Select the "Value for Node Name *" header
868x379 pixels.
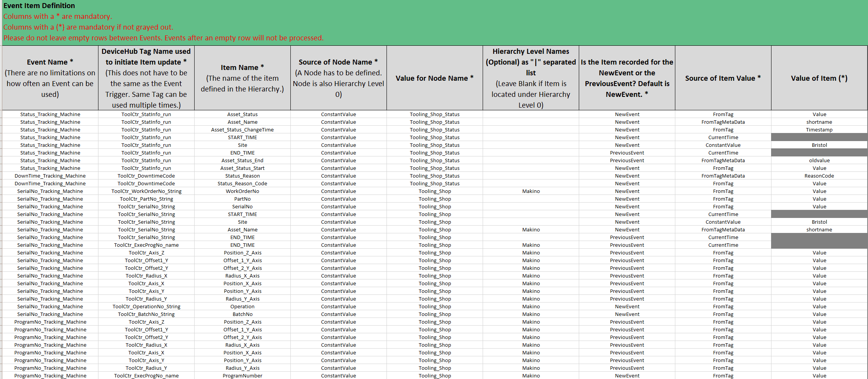435,78
